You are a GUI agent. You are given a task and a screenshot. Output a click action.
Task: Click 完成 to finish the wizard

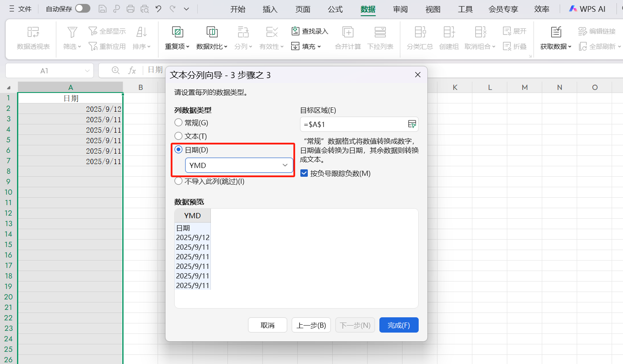(399, 325)
